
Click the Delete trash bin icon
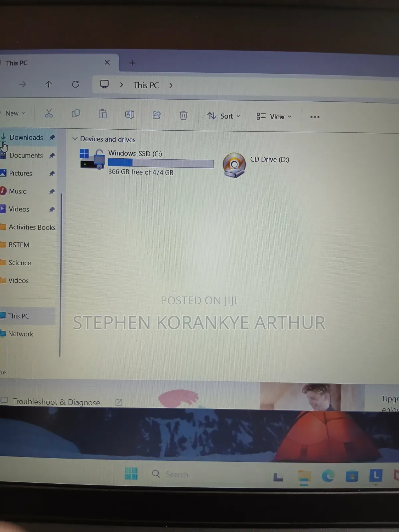coord(183,115)
